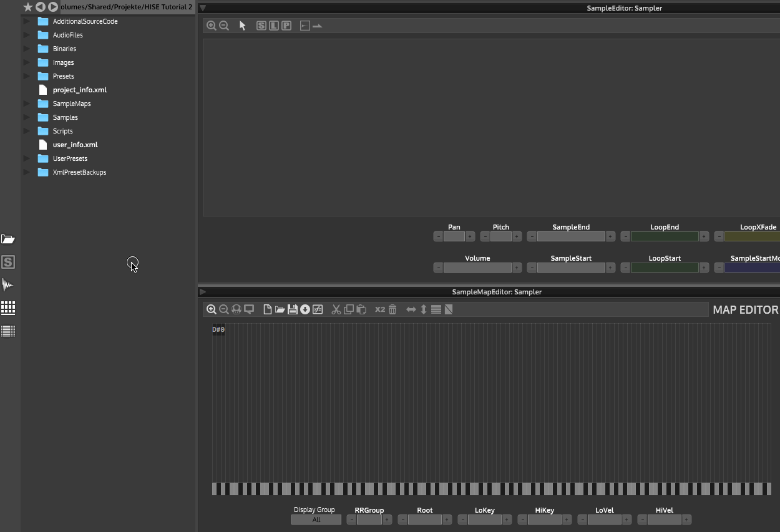Select the arrow cursor tool in the Sample Editor
The height and width of the screenshot is (532, 780).
(242, 26)
